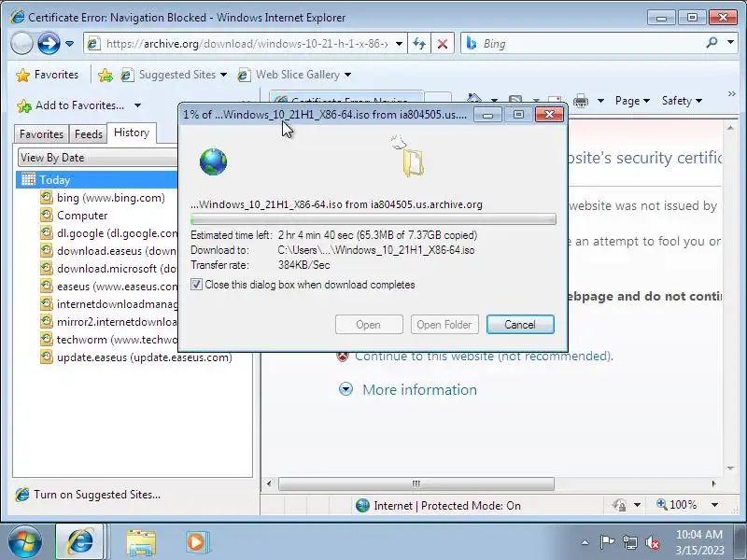Click the Forward navigation arrow button

coord(49,43)
